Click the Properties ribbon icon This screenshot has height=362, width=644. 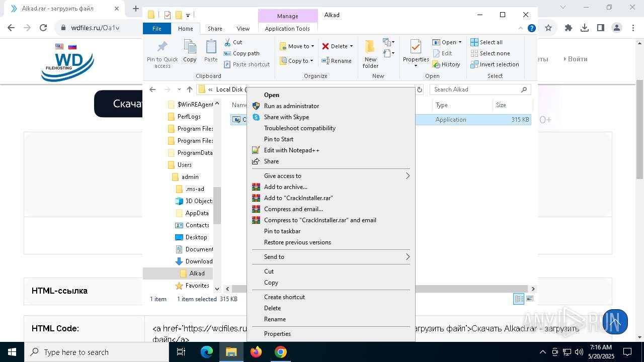click(x=416, y=52)
